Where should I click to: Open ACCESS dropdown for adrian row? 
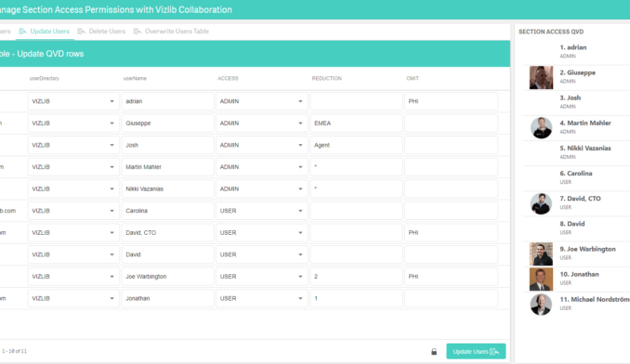click(x=262, y=101)
